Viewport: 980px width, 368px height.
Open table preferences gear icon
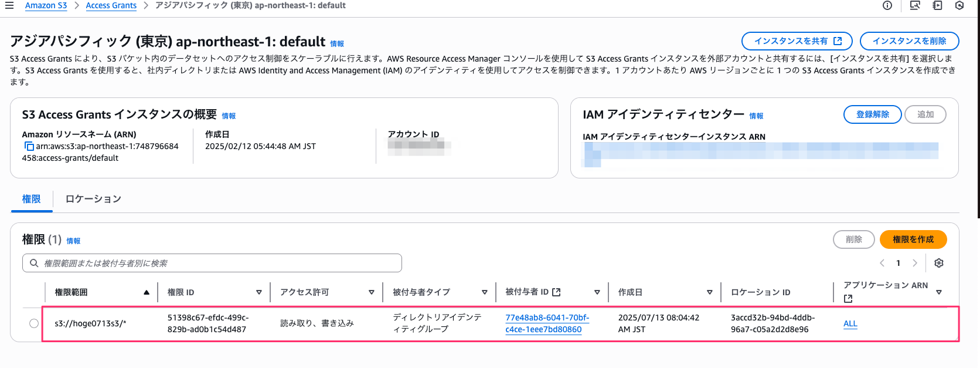939,263
